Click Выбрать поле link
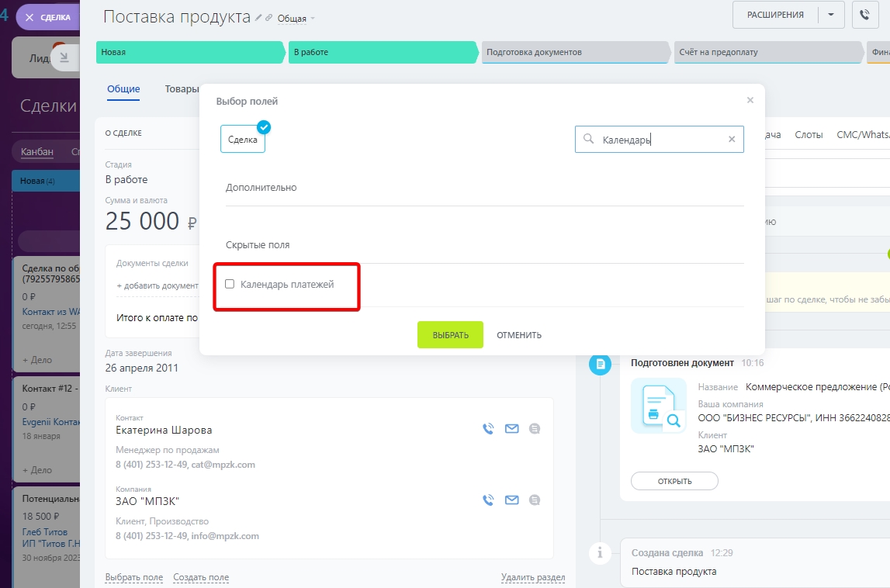The height and width of the screenshot is (588, 890). [134, 577]
